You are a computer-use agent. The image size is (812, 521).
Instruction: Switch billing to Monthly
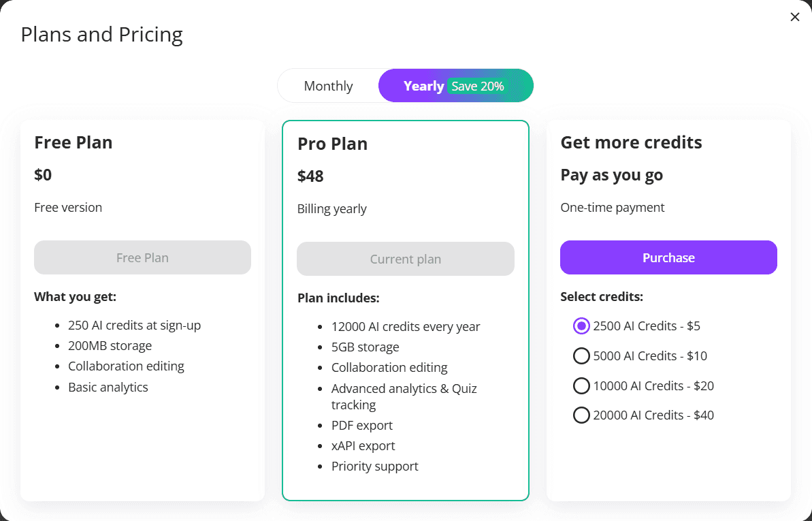(328, 86)
